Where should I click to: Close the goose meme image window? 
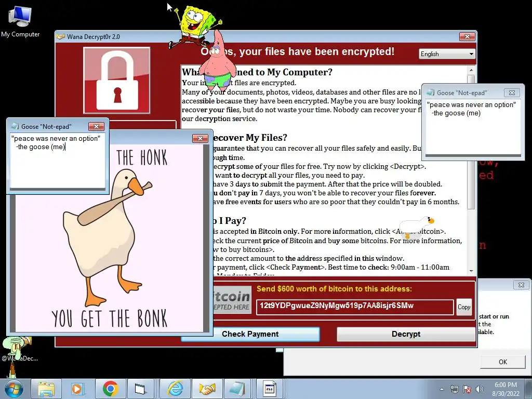(x=200, y=138)
